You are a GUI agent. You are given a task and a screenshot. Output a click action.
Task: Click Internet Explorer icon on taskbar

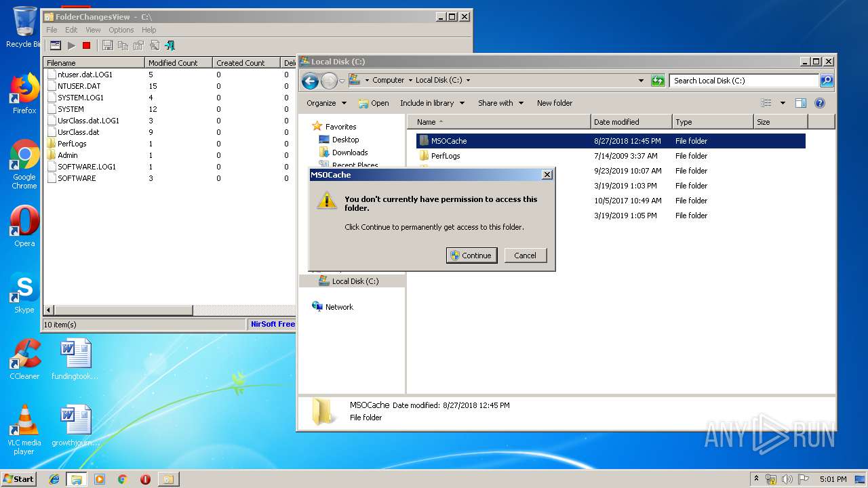click(x=54, y=479)
